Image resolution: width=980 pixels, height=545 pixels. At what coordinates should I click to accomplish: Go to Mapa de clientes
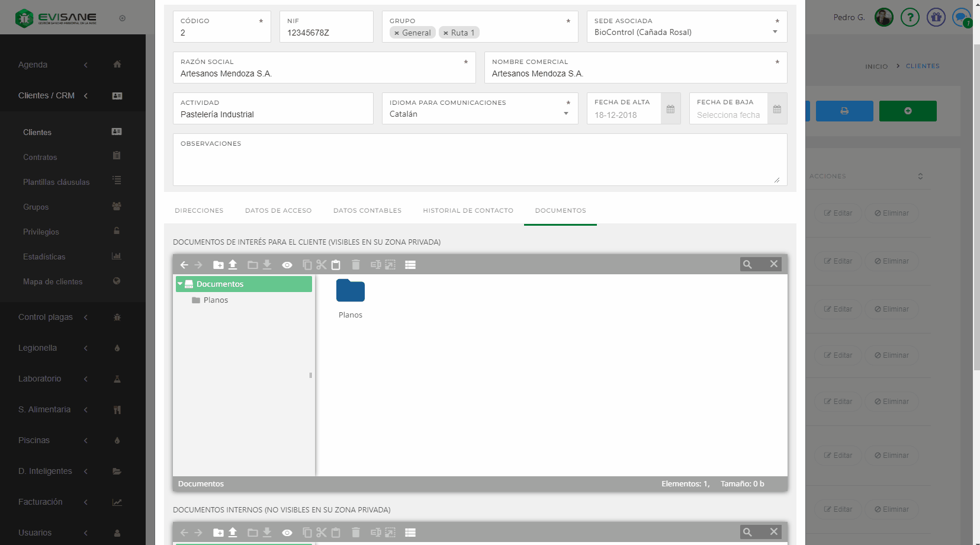coord(53,282)
